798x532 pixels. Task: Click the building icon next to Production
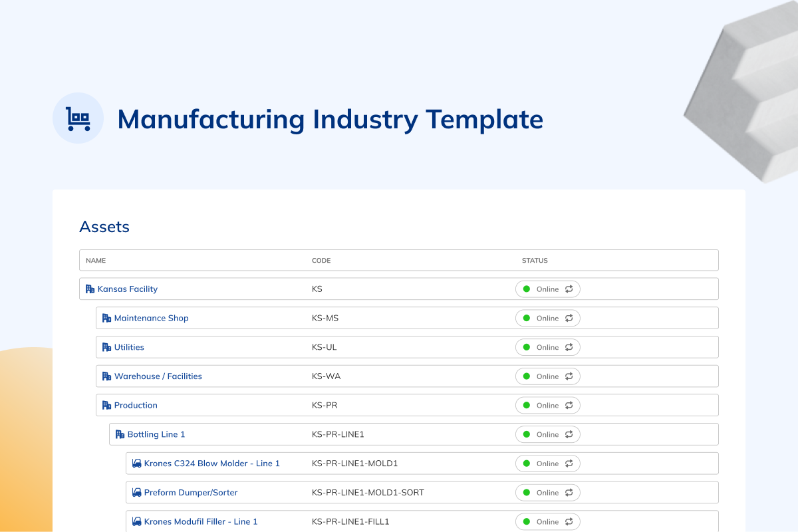click(106, 405)
